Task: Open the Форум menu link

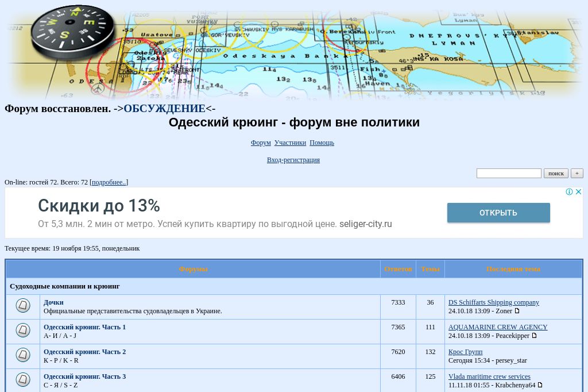Action: [261, 143]
